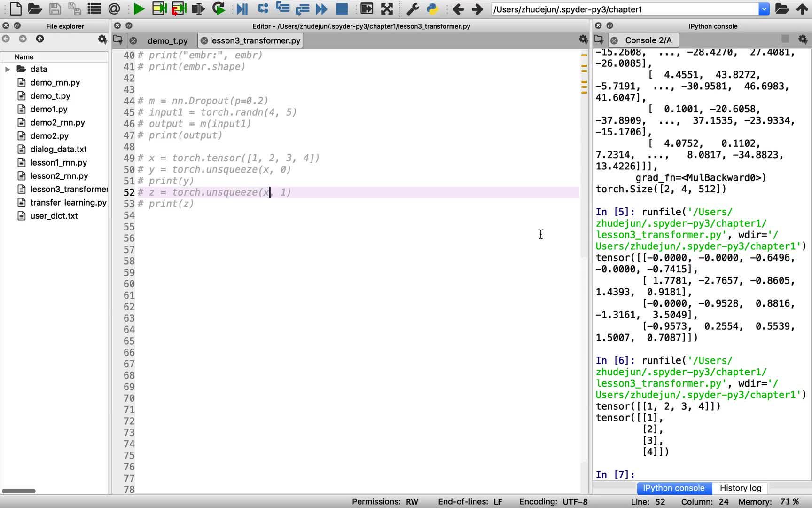The height and width of the screenshot is (508, 812).
Task: Click the Name column header
Action: click(54, 57)
